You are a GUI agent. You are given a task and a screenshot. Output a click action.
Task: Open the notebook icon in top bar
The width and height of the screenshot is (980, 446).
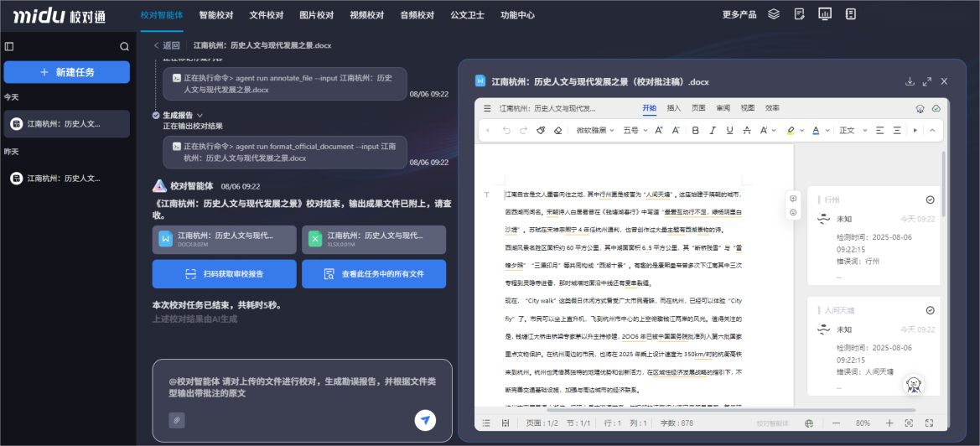(850, 13)
